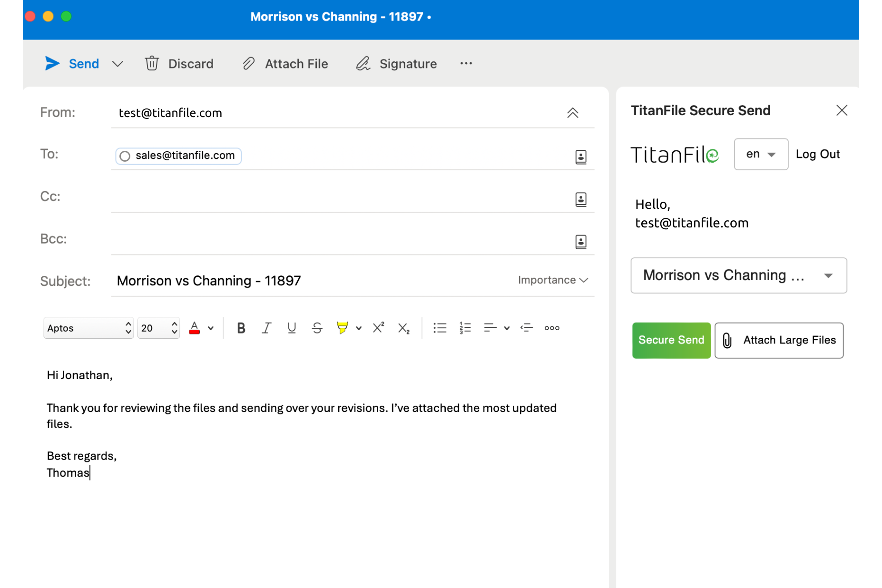Open the toolbar more options ellipsis
Image resolution: width=882 pixels, height=588 pixels.
[x=466, y=63]
